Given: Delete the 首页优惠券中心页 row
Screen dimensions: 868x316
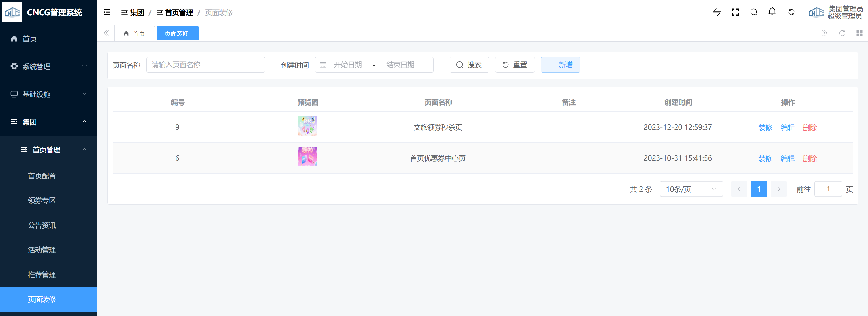Looking at the screenshot, I should click(809, 158).
